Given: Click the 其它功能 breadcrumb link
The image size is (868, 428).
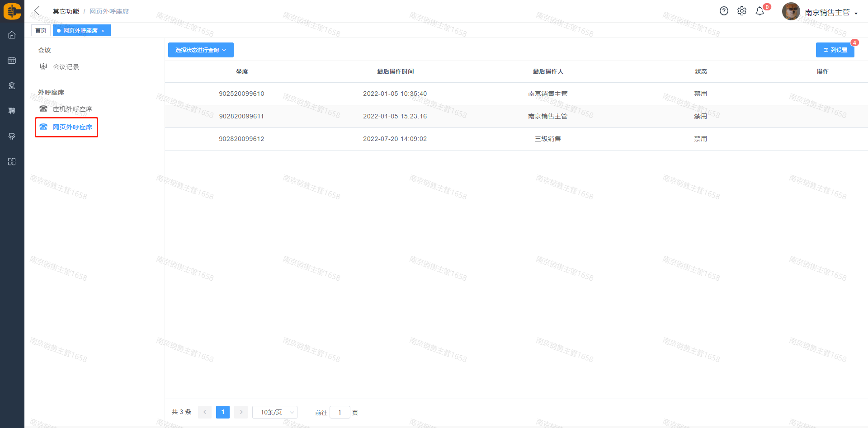Looking at the screenshot, I should [x=66, y=11].
